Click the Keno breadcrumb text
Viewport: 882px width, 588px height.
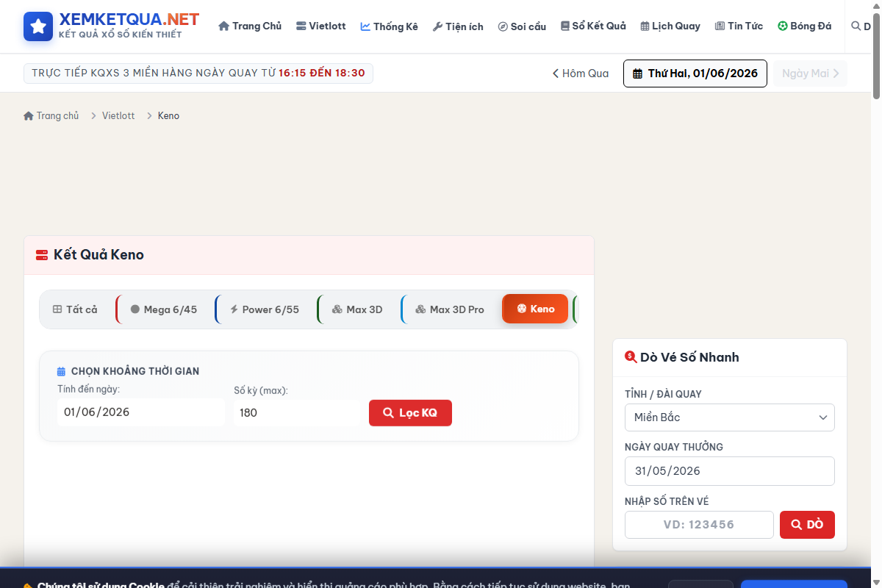168,115
